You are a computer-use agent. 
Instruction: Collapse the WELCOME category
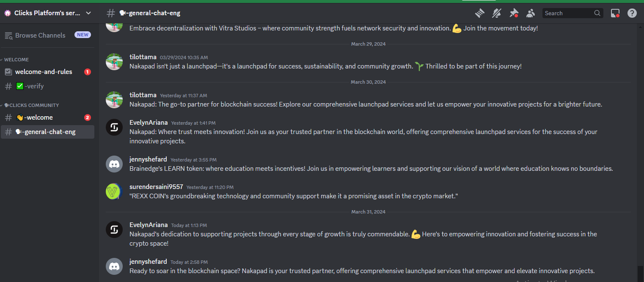16,60
